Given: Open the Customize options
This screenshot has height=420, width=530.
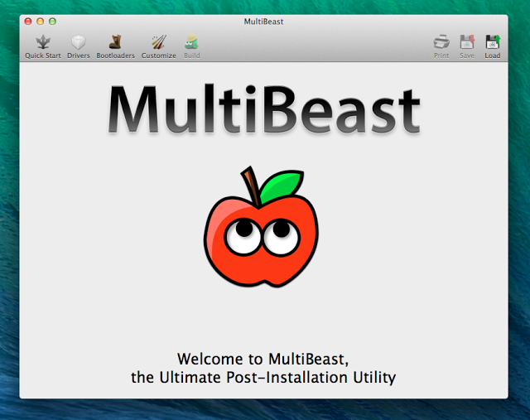Looking at the screenshot, I should pyautogui.click(x=158, y=46).
